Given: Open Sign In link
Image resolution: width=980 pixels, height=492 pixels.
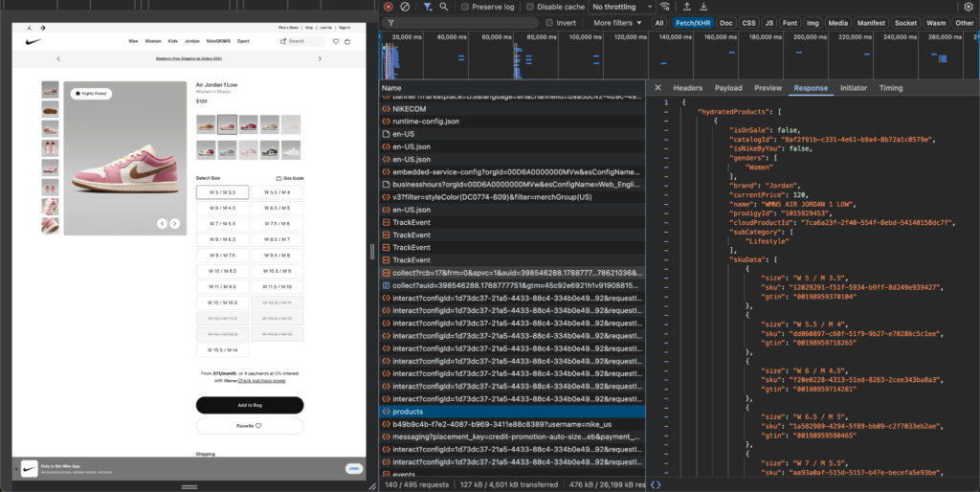Looking at the screenshot, I should (345, 28).
